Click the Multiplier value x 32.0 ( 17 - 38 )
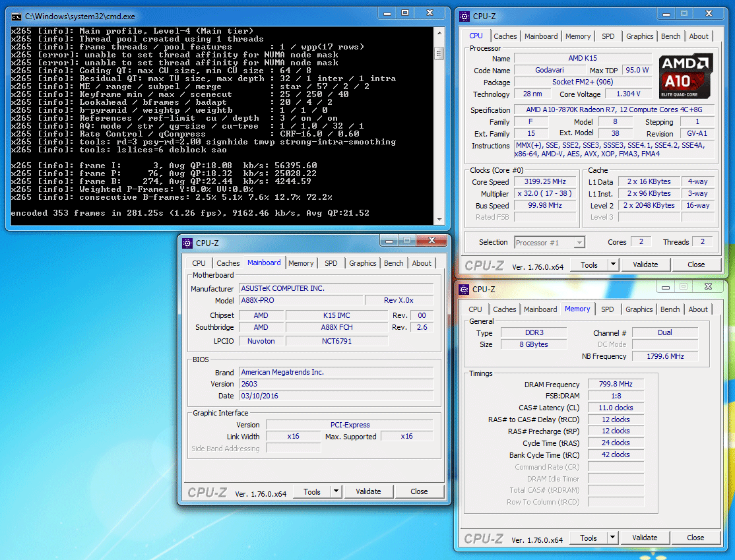 545,193
